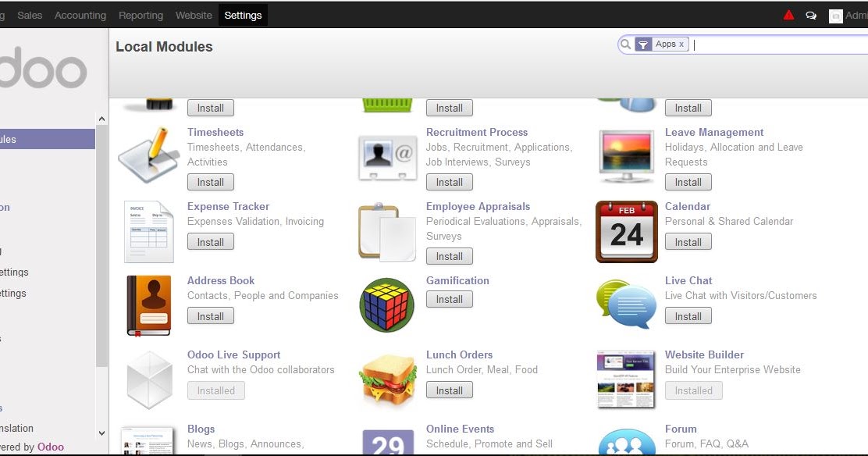This screenshot has width=868, height=456.
Task: Install the Expense Tracker module
Action: (210, 242)
